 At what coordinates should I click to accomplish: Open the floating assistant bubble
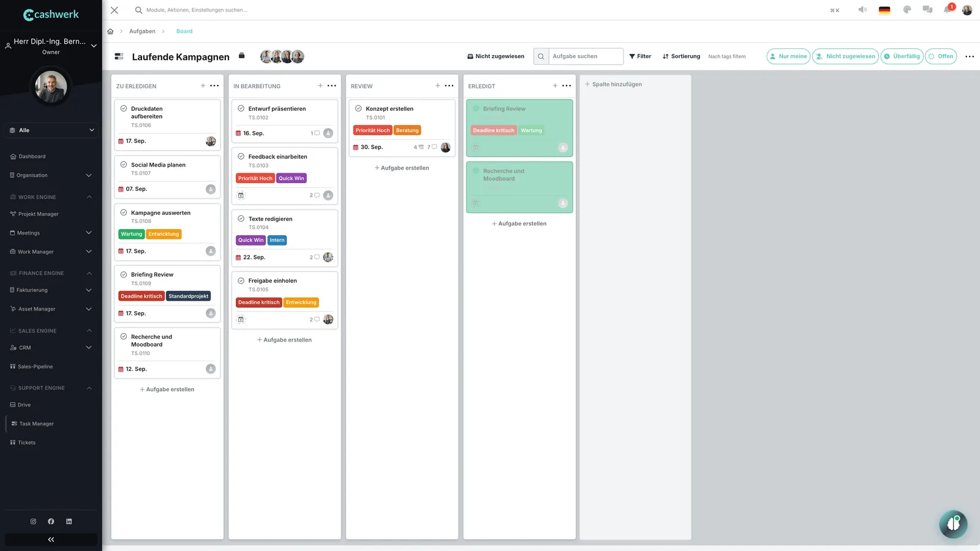tap(953, 524)
